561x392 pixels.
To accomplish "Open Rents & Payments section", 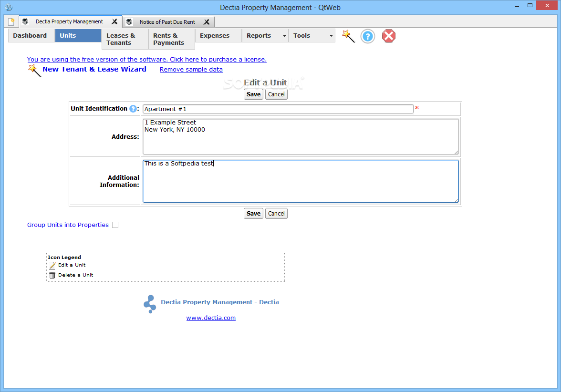I will coord(172,39).
